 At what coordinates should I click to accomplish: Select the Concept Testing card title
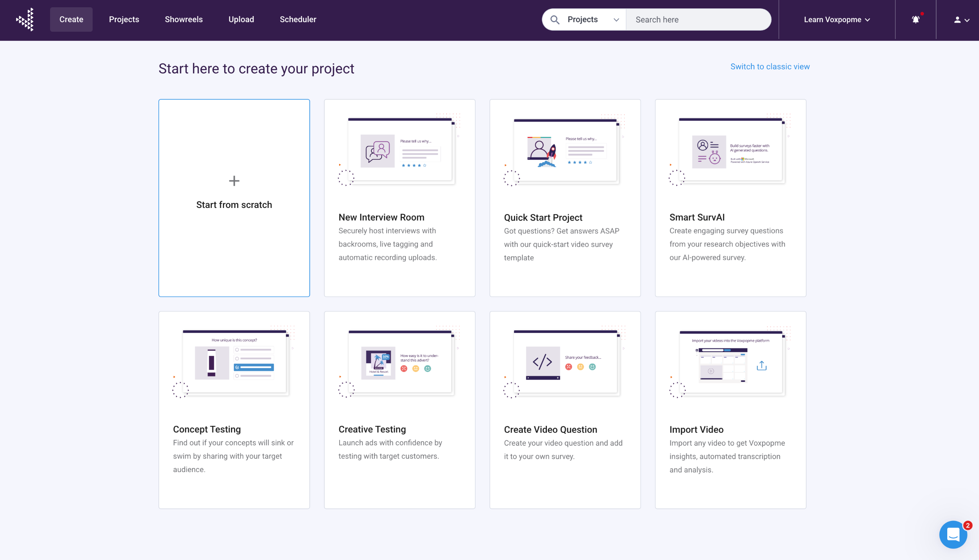(x=207, y=429)
